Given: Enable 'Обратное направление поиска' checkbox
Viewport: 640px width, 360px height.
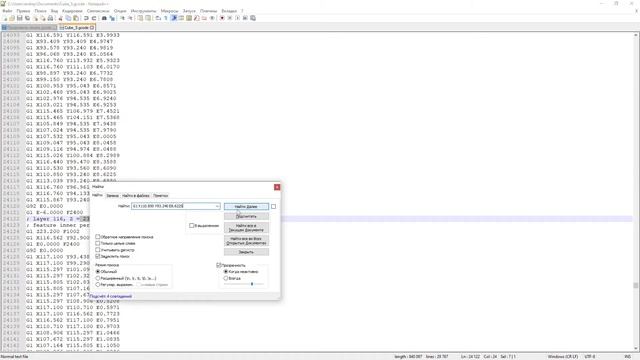Looking at the screenshot, I should click(x=98, y=237).
